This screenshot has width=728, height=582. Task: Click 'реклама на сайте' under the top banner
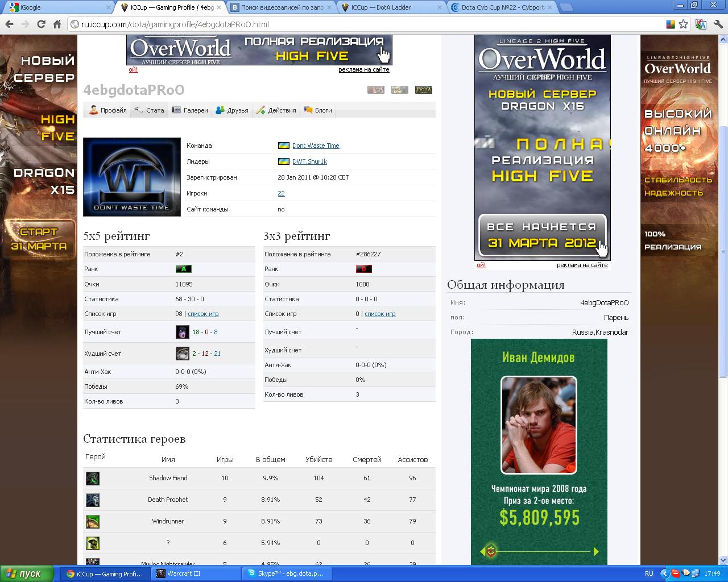point(364,69)
